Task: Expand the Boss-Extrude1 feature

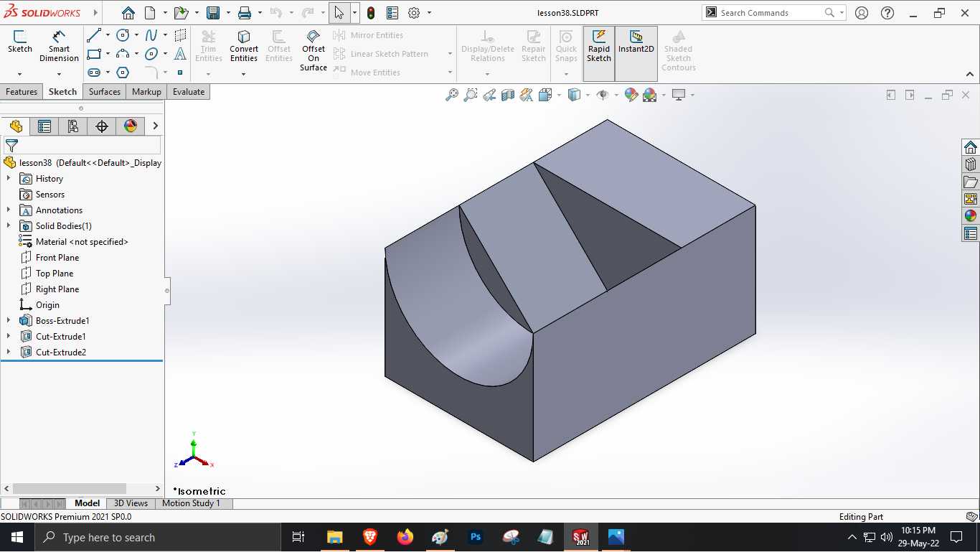Action: click(9, 321)
